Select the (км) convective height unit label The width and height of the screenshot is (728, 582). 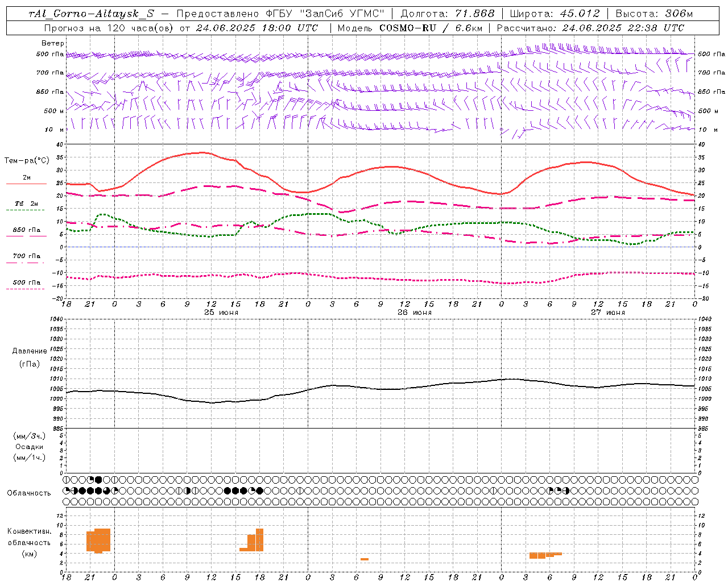29,554
